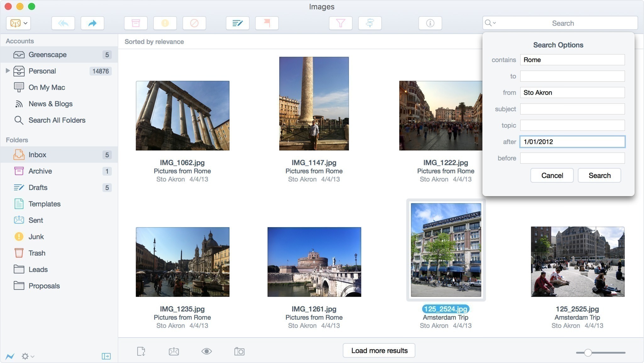Click Load more results
Viewport: 644px width, 363px height.
click(x=379, y=350)
